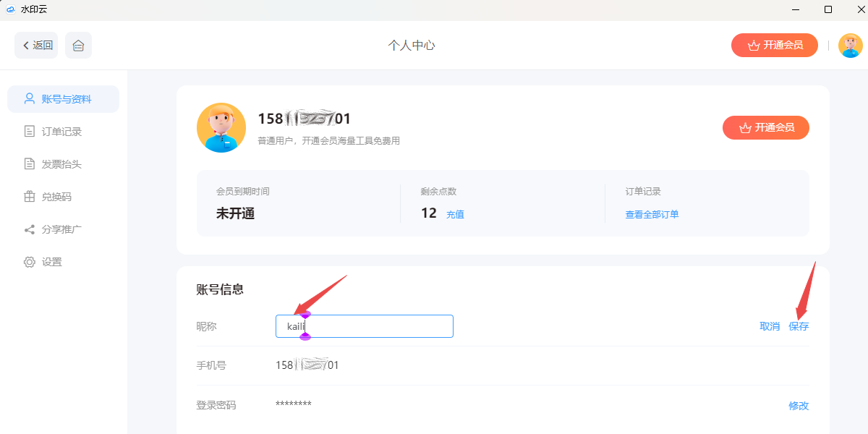Click the share icon in sidebar
Viewport: 868px width, 434px height.
coord(30,229)
